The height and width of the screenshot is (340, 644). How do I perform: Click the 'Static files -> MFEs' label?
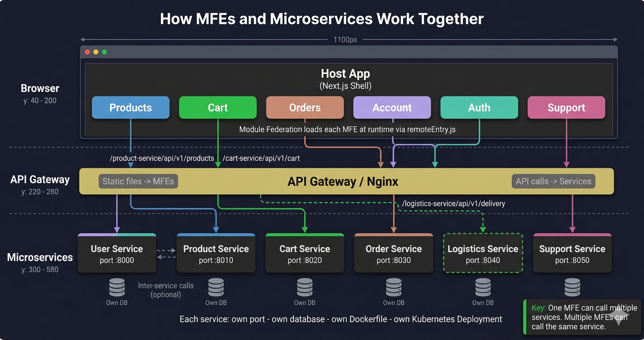click(x=138, y=181)
